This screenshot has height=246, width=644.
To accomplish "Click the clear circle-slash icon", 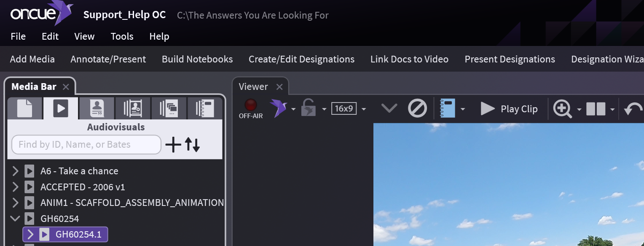I will (x=417, y=109).
